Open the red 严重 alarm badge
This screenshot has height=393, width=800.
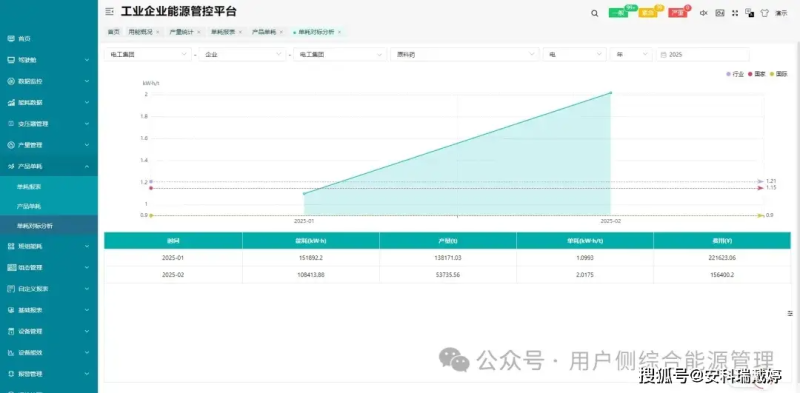click(x=679, y=12)
